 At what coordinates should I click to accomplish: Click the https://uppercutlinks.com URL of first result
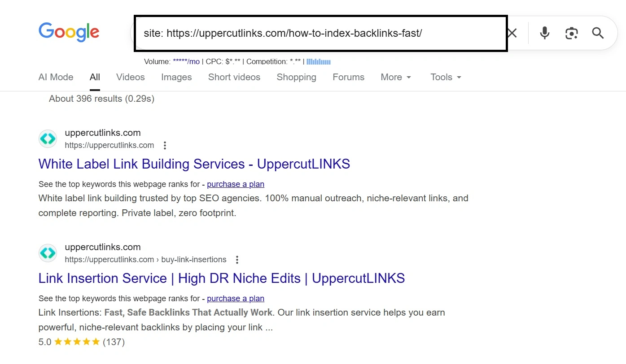click(x=109, y=145)
